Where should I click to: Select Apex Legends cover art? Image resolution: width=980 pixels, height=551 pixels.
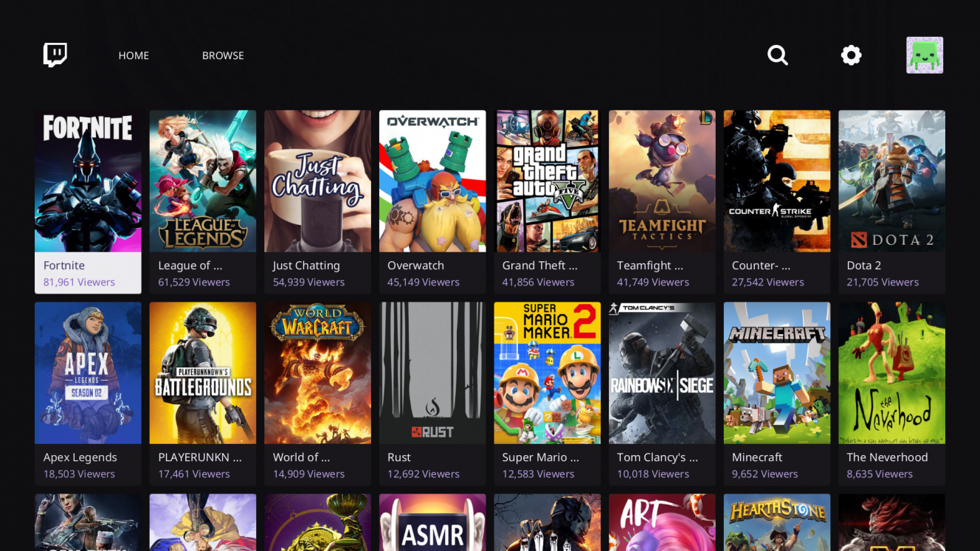88,373
